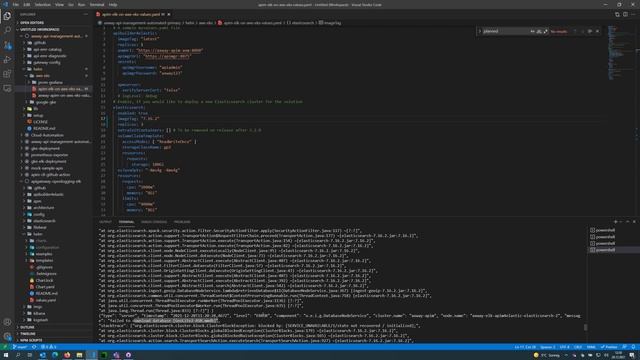This screenshot has width=640, height=360.
Task: Open the Help menu
Action: tap(113, 4)
